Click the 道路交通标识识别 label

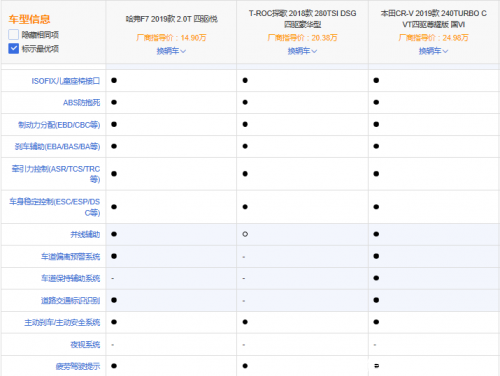[x=70, y=301]
